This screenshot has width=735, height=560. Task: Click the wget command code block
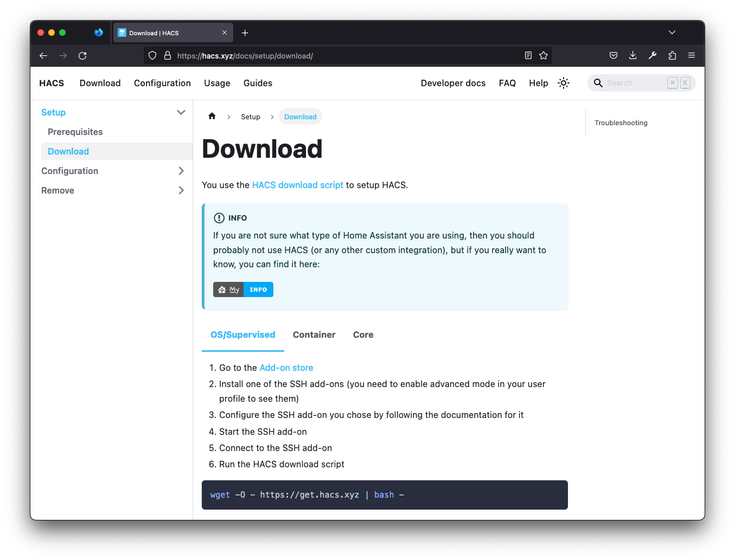pyautogui.click(x=385, y=495)
